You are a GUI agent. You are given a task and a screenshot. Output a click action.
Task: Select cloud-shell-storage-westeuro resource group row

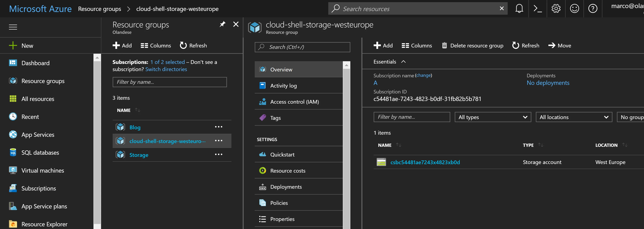pos(172,141)
